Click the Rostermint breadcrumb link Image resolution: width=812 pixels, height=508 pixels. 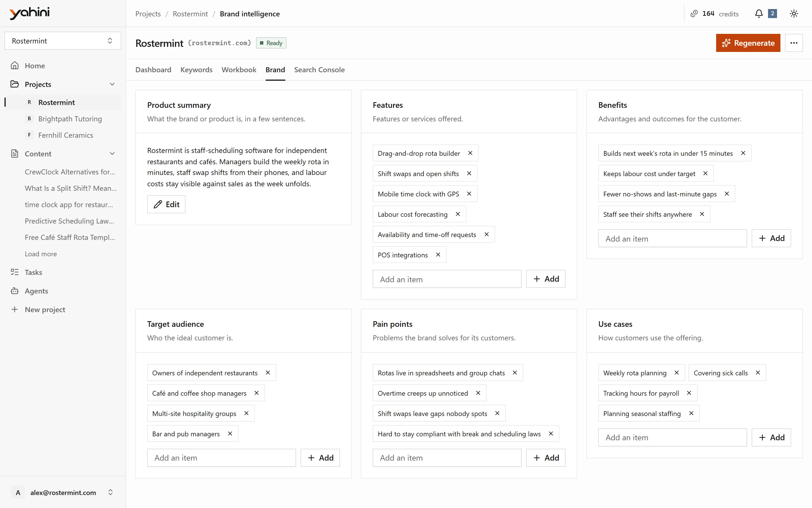(190, 14)
